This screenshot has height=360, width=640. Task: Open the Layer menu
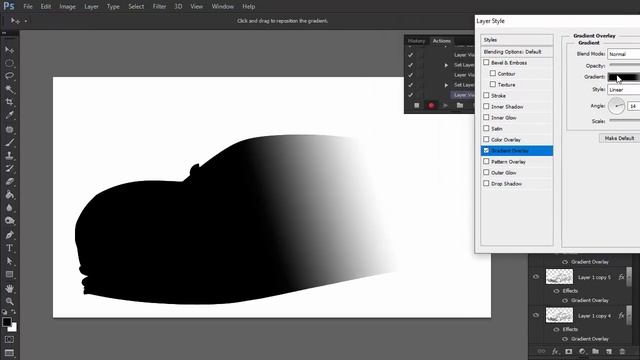point(91,7)
